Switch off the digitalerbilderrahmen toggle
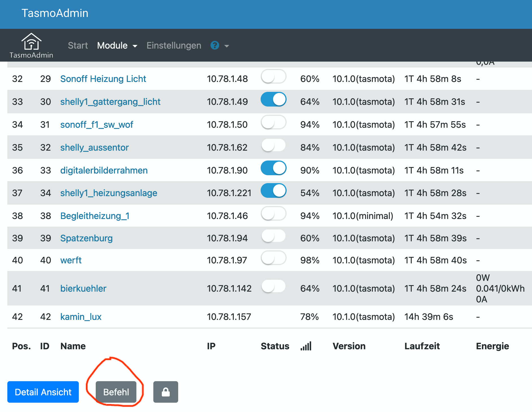Viewport: 532px width, 412px height. [273, 168]
